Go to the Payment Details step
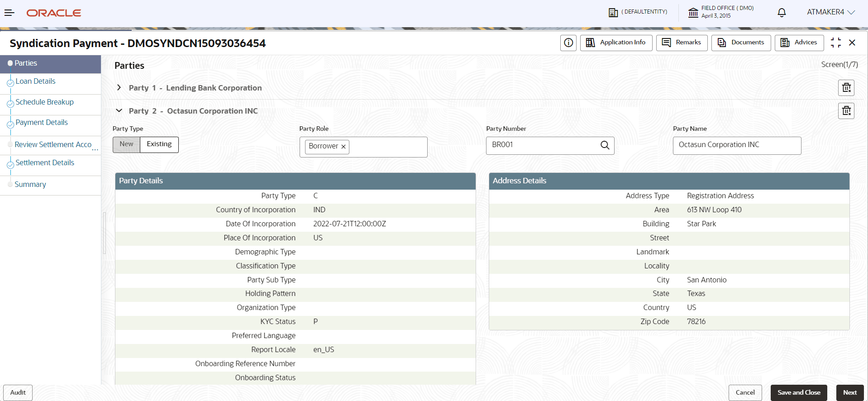This screenshot has height=401, width=868. pyautogui.click(x=42, y=123)
